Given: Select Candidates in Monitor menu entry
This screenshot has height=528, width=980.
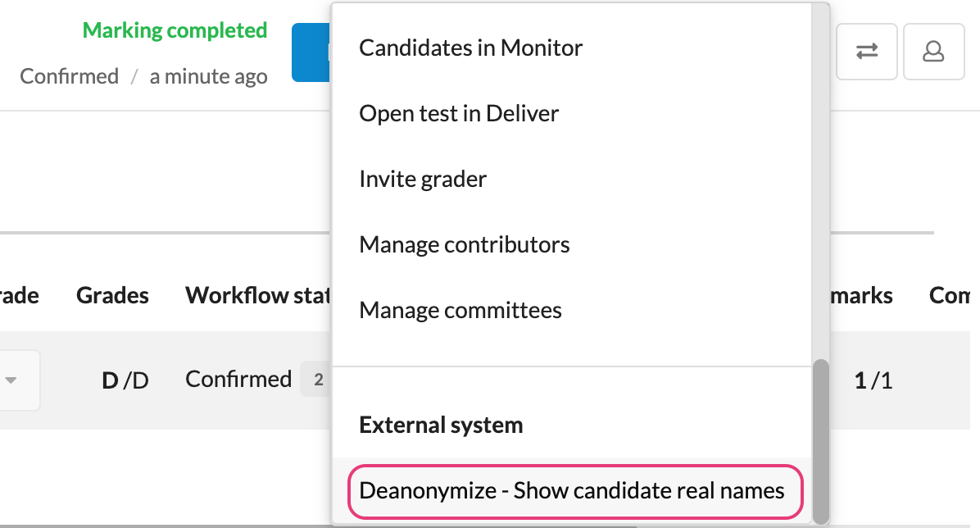Looking at the screenshot, I should [x=470, y=48].
